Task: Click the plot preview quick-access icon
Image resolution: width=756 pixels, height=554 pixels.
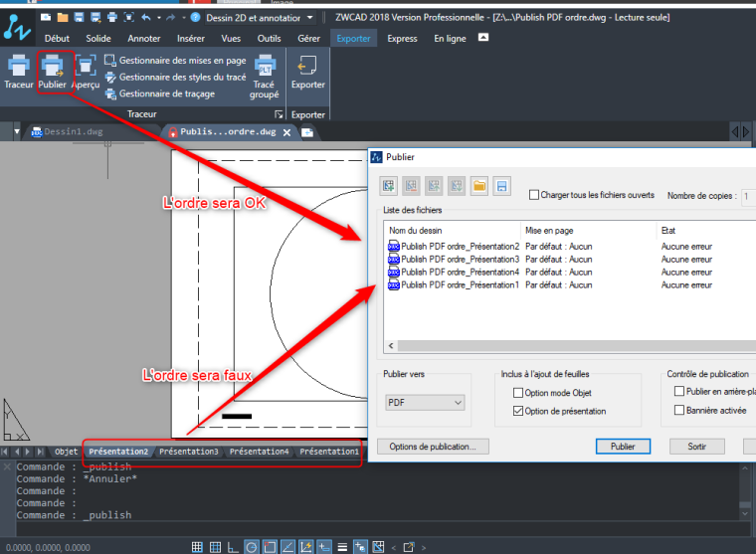Action: click(x=128, y=17)
